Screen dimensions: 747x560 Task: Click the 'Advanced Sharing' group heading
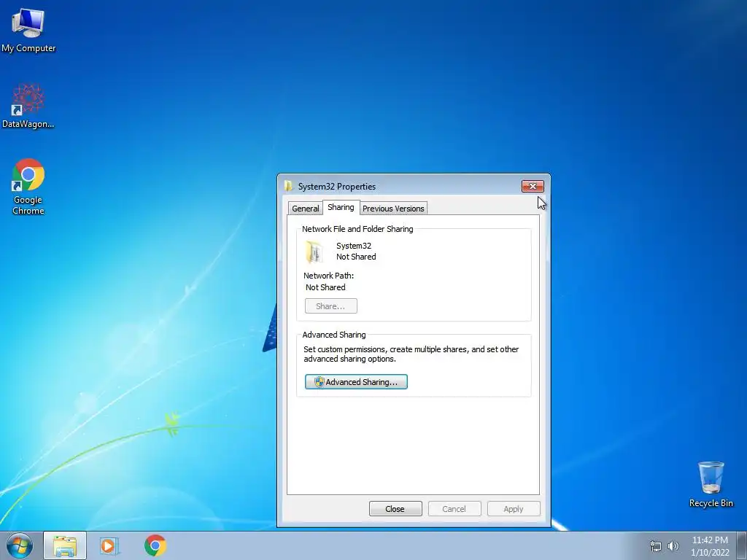point(334,335)
